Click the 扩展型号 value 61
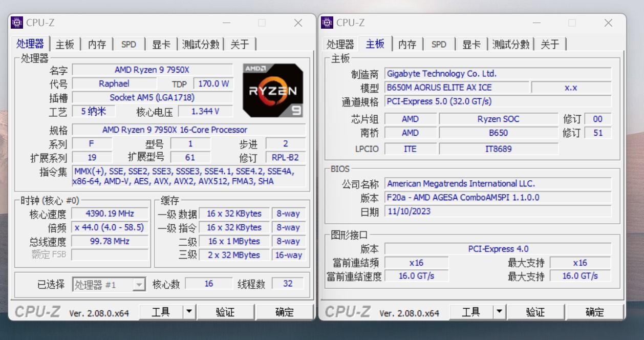The height and width of the screenshot is (340, 644). coord(190,157)
